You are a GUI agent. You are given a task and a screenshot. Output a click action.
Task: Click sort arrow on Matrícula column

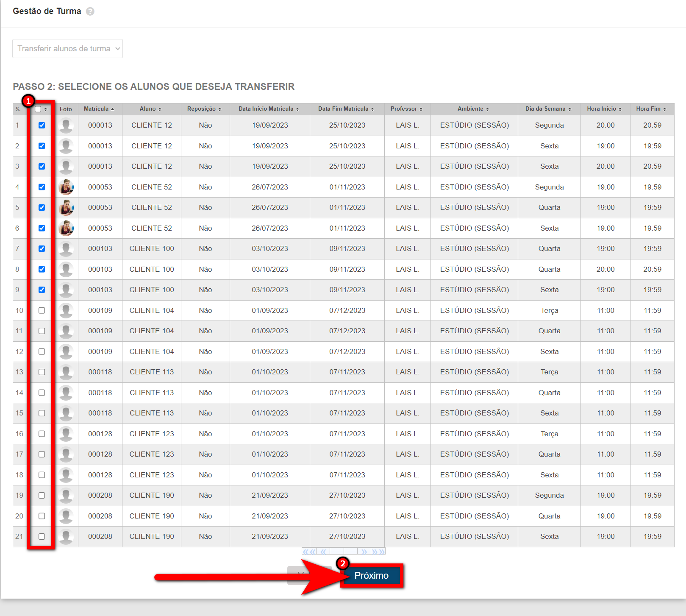(112, 109)
